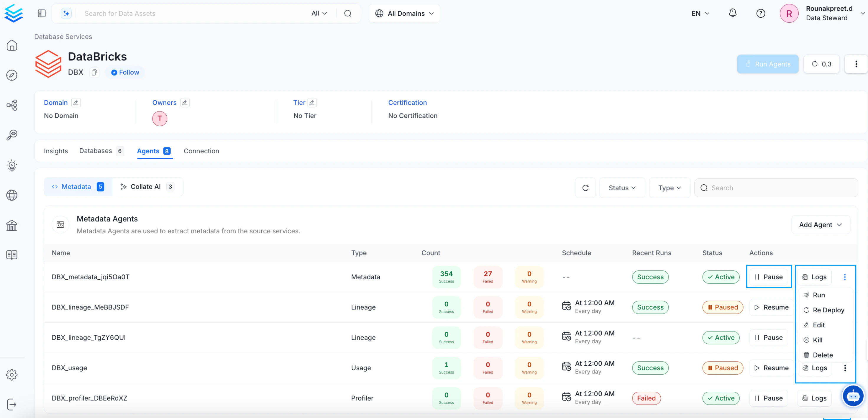The width and height of the screenshot is (868, 420).
Task: Click the Database Services breadcrumb
Action: click(63, 36)
